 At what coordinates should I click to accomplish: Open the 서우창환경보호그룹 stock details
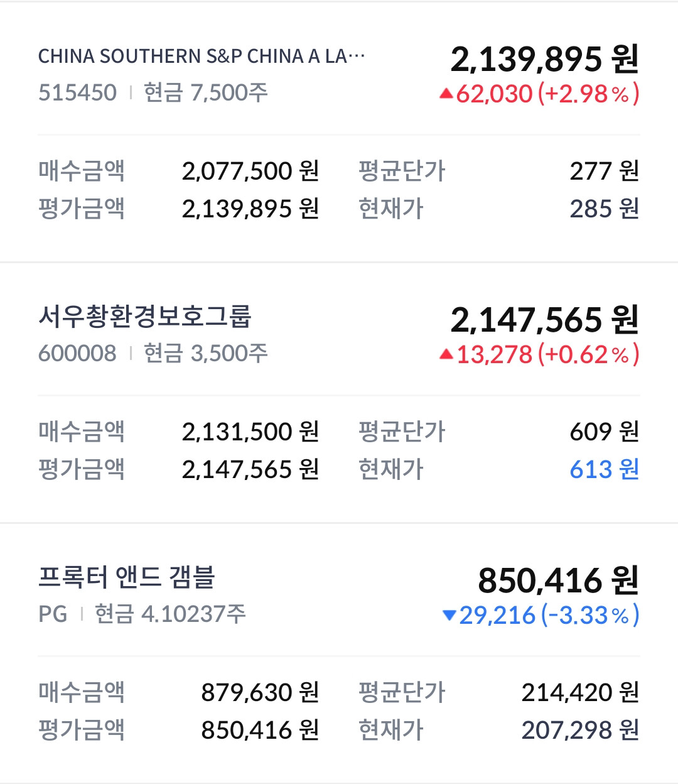(144, 317)
